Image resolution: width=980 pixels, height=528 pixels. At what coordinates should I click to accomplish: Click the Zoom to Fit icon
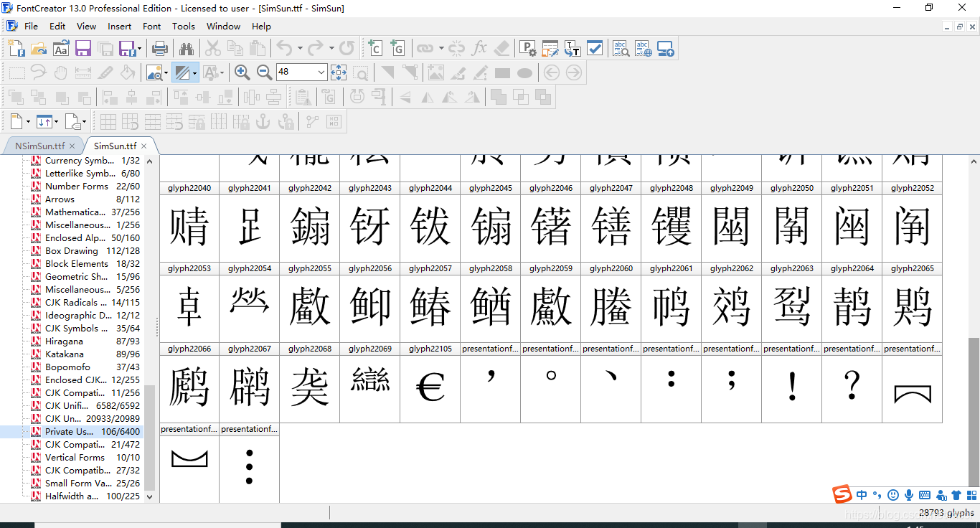(339, 72)
